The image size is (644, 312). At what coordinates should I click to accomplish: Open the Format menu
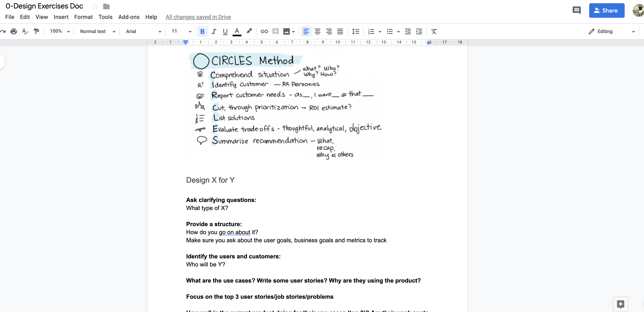tap(83, 17)
